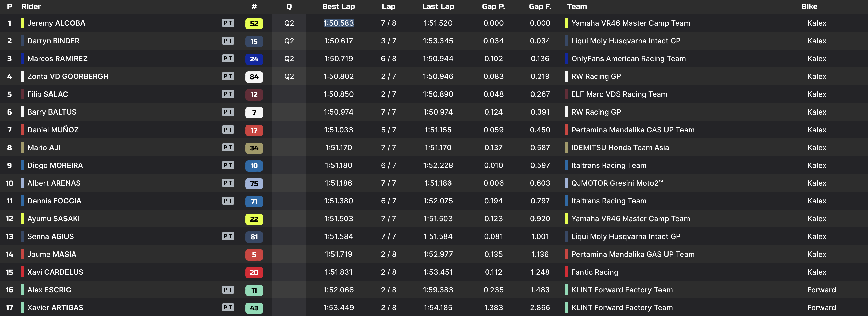
Task: Click team QJMOTOR Gresini Moto2
Action: 617,183
